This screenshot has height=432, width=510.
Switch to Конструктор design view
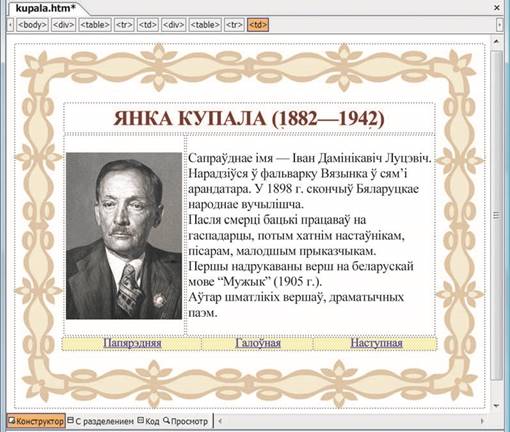(x=36, y=421)
